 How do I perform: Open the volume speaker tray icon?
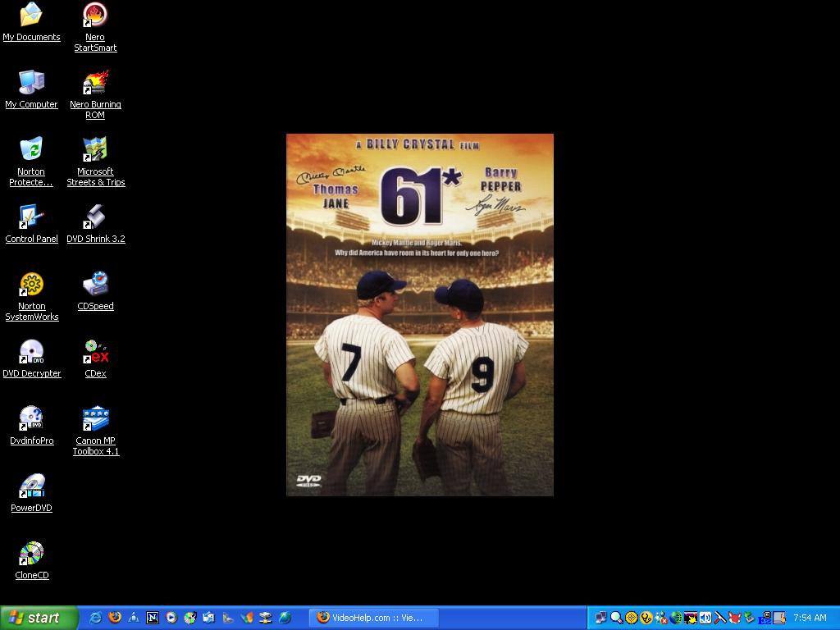point(705,618)
